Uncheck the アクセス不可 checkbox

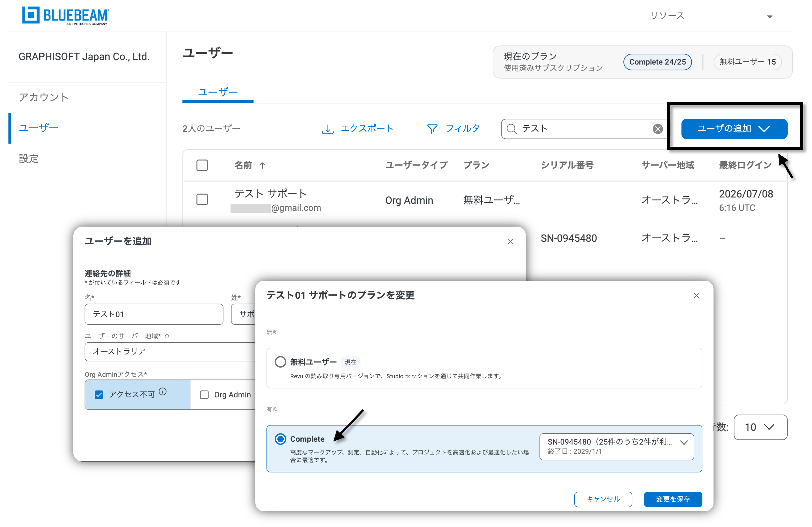click(x=99, y=395)
